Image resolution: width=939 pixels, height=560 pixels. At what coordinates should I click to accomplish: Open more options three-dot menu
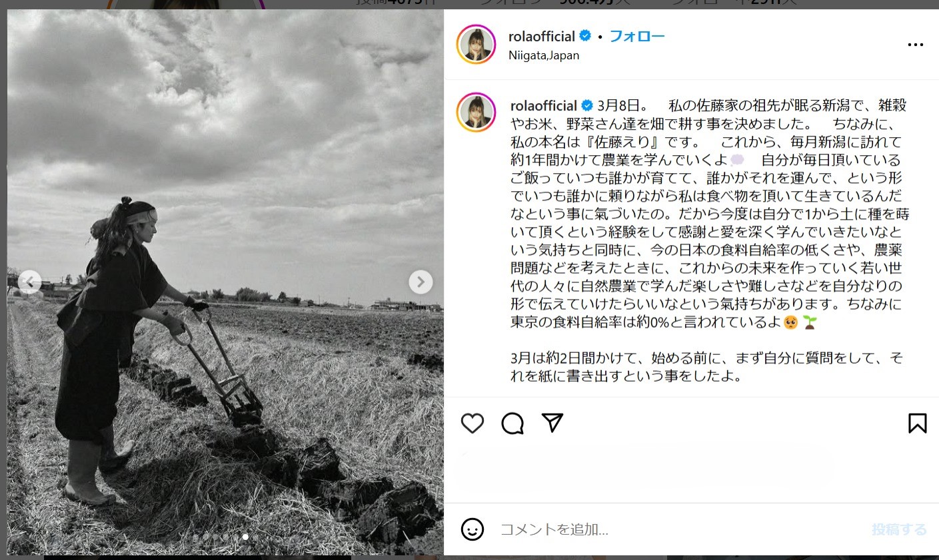916,45
